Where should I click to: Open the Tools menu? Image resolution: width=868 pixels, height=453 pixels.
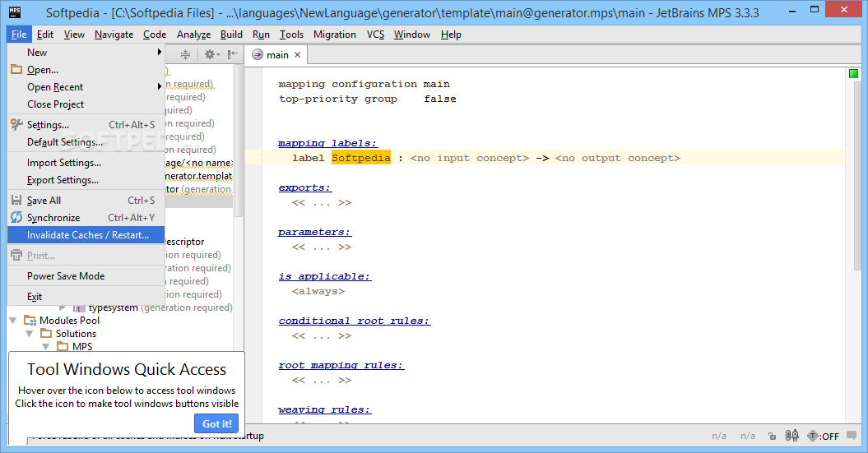click(x=291, y=35)
